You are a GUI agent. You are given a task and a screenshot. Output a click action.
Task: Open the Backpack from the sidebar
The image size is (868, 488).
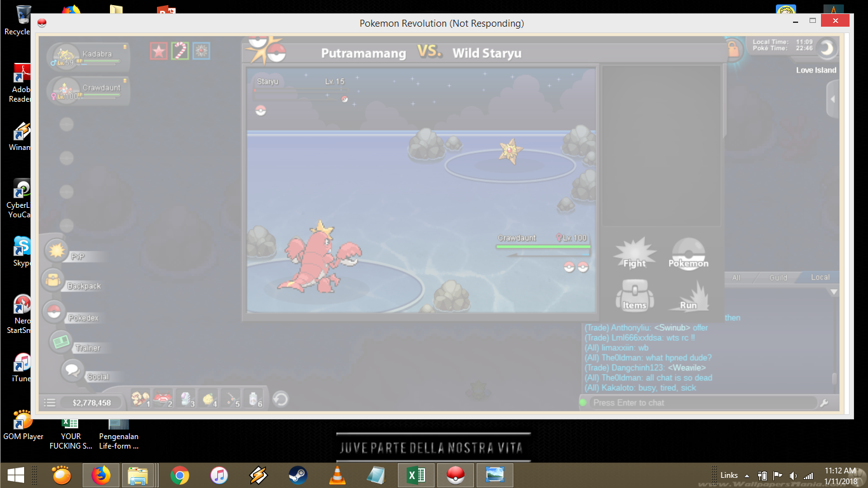[51, 280]
